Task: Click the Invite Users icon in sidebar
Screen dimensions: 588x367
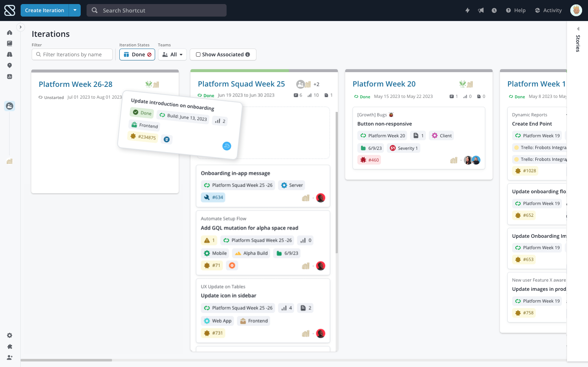Action: [x=10, y=357]
